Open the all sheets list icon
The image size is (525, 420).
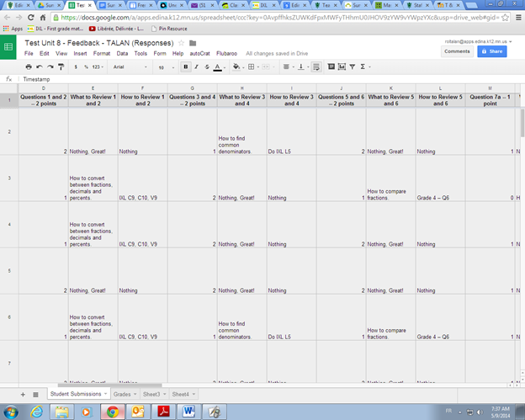coord(35,395)
